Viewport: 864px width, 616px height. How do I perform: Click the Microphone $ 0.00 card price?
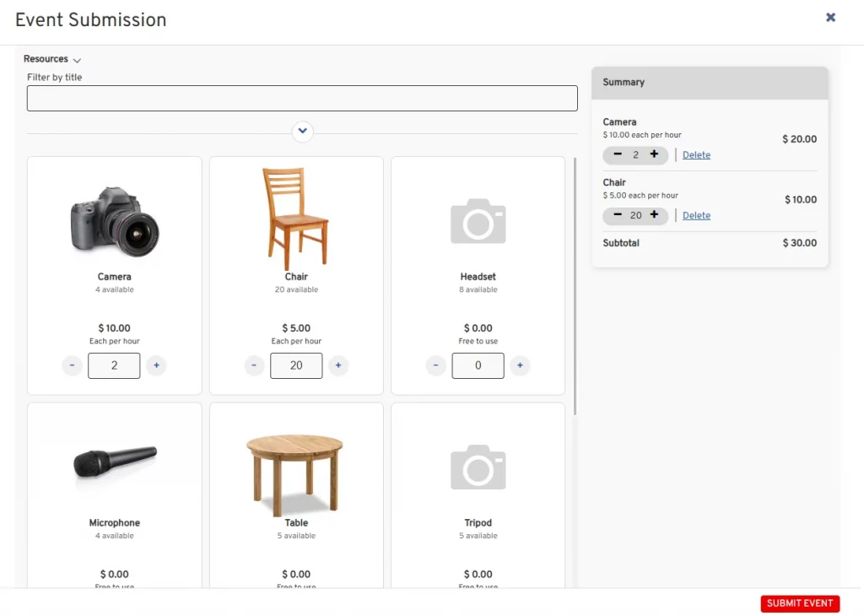pos(115,575)
